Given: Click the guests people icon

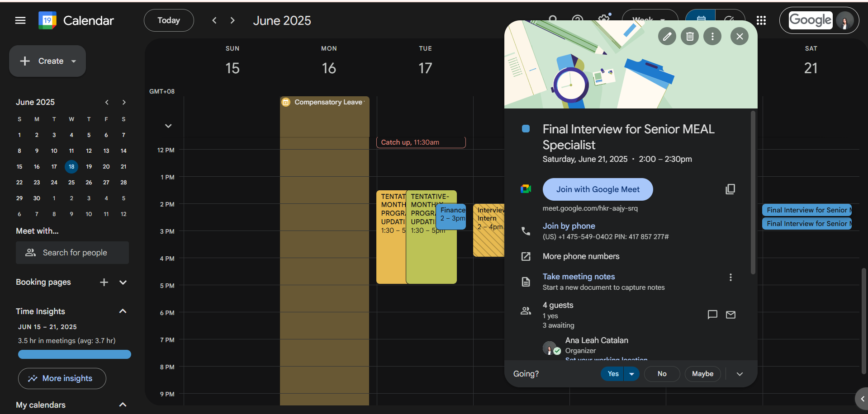Looking at the screenshot, I should 526,310.
